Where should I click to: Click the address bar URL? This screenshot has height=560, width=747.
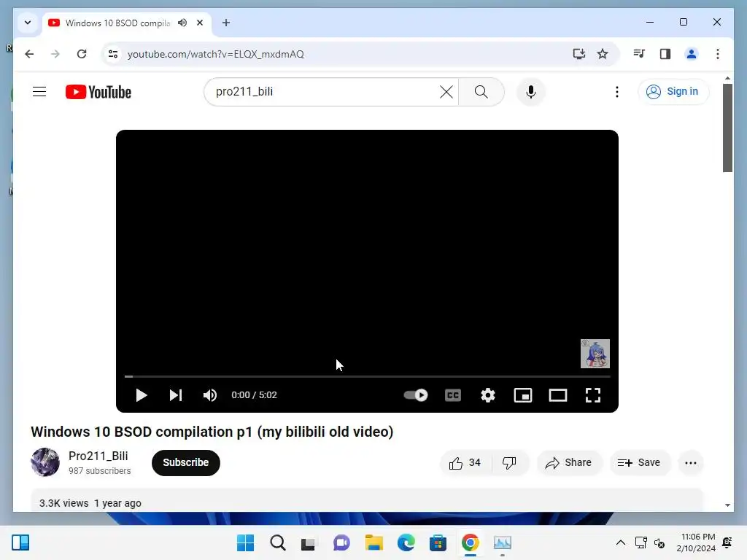point(216,54)
